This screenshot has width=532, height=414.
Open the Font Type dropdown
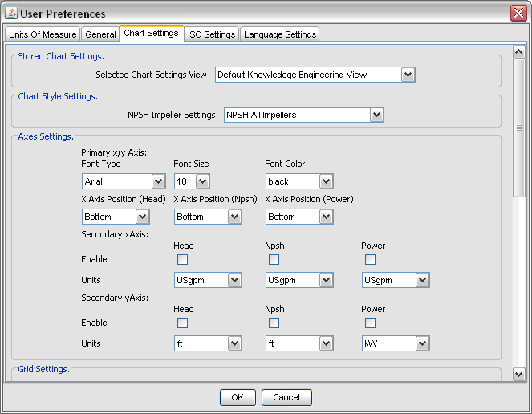[124, 181]
